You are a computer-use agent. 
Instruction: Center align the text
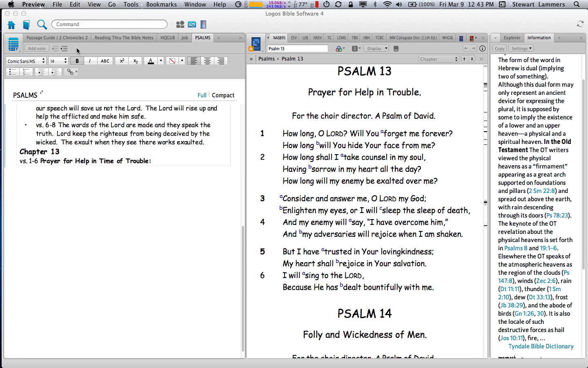[207, 61]
